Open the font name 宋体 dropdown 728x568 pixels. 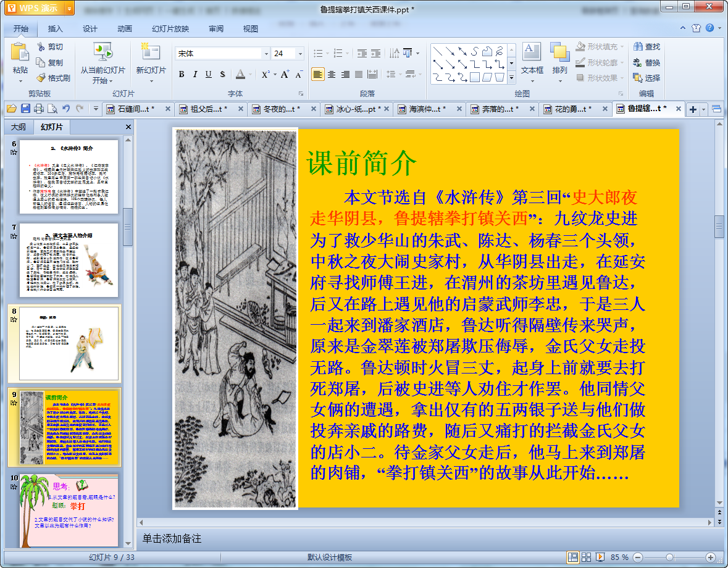[266, 54]
